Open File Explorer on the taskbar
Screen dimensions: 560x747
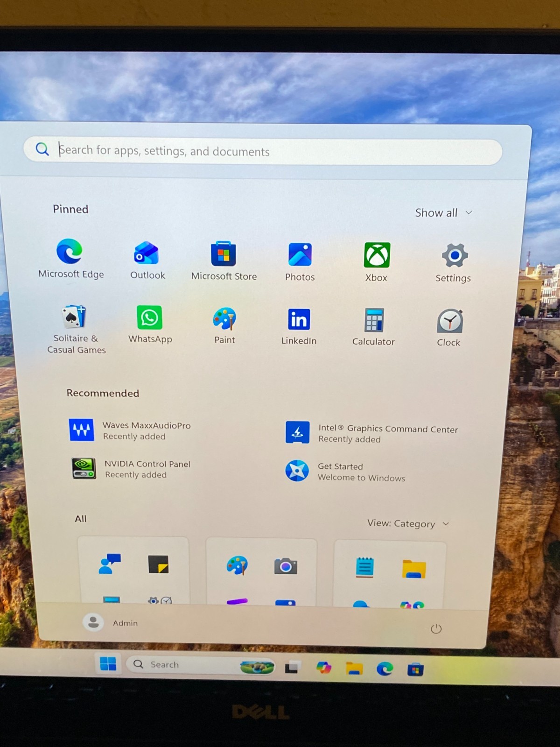pos(354,669)
